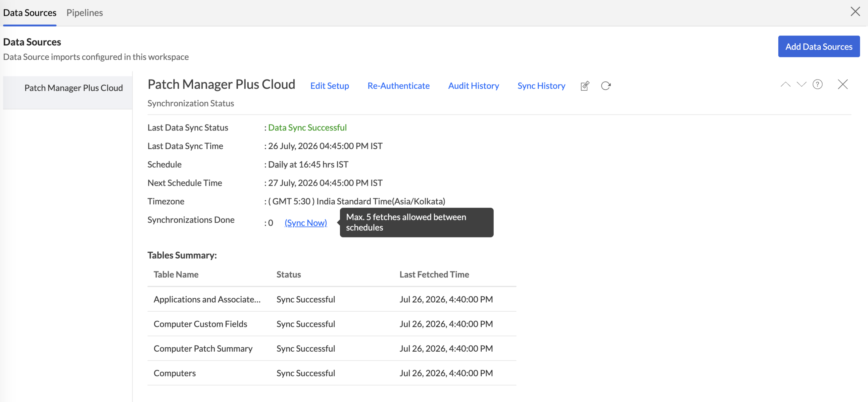The width and height of the screenshot is (868, 402).
Task: Click the Daily at 16:45 hrs IST schedule value
Action: pos(308,165)
